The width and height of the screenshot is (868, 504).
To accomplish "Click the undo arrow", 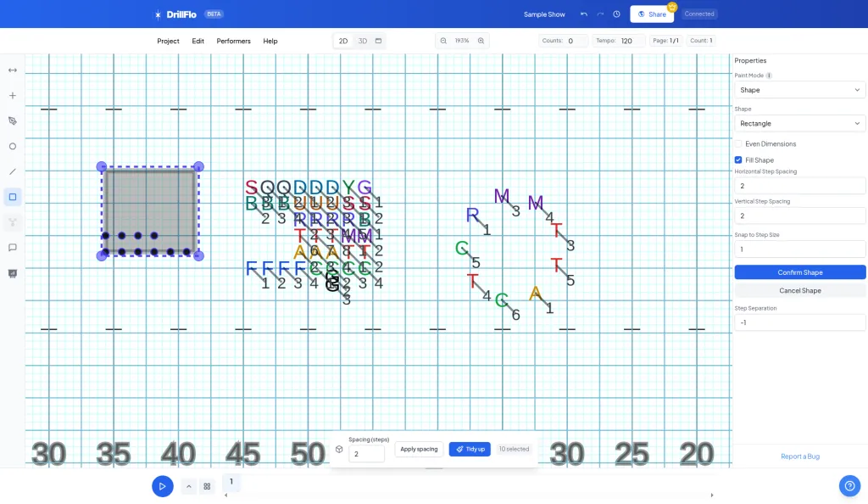I will point(583,14).
